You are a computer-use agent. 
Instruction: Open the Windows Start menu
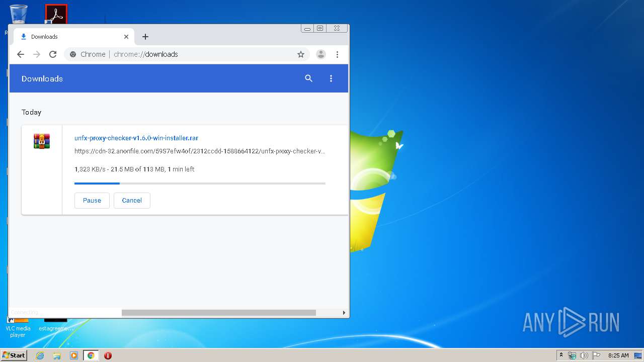pyautogui.click(x=14, y=355)
